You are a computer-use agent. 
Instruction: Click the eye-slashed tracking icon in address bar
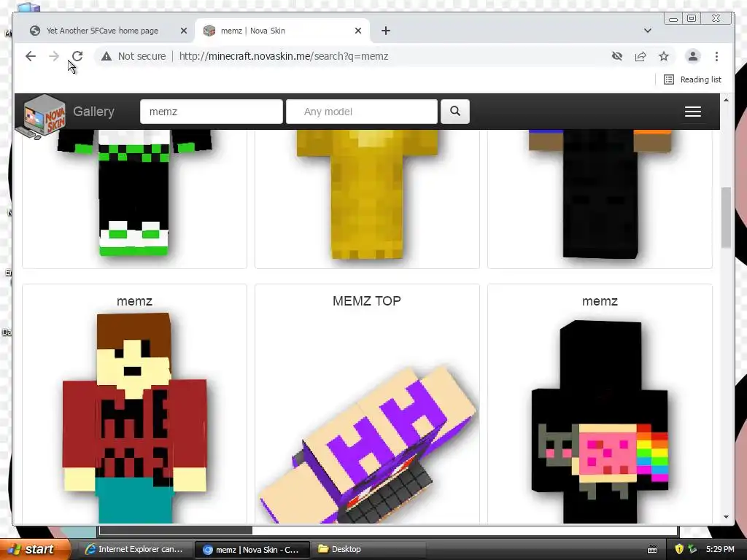(x=617, y=56)
